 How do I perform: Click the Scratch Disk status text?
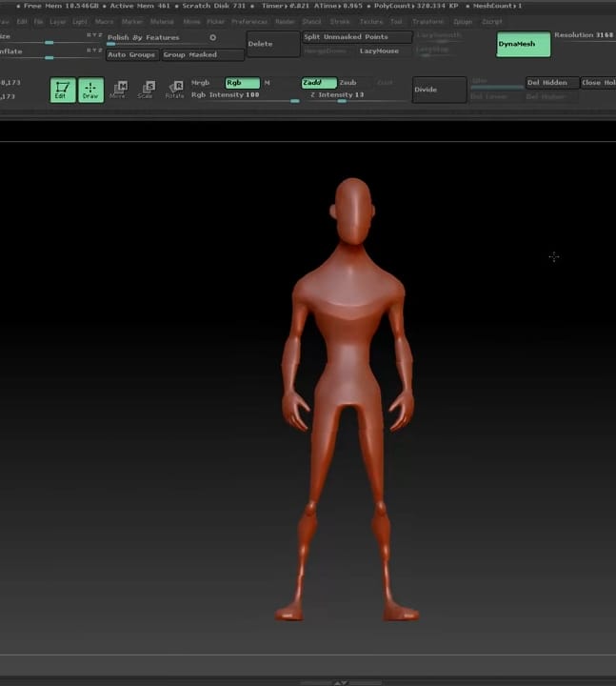(214, 6)
